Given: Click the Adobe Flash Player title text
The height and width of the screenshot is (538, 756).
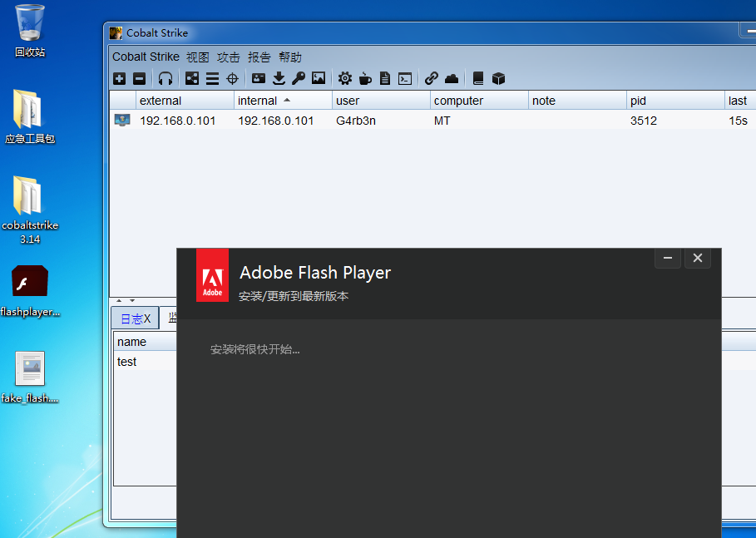Looking at the screenshot, I should point(315,273).
